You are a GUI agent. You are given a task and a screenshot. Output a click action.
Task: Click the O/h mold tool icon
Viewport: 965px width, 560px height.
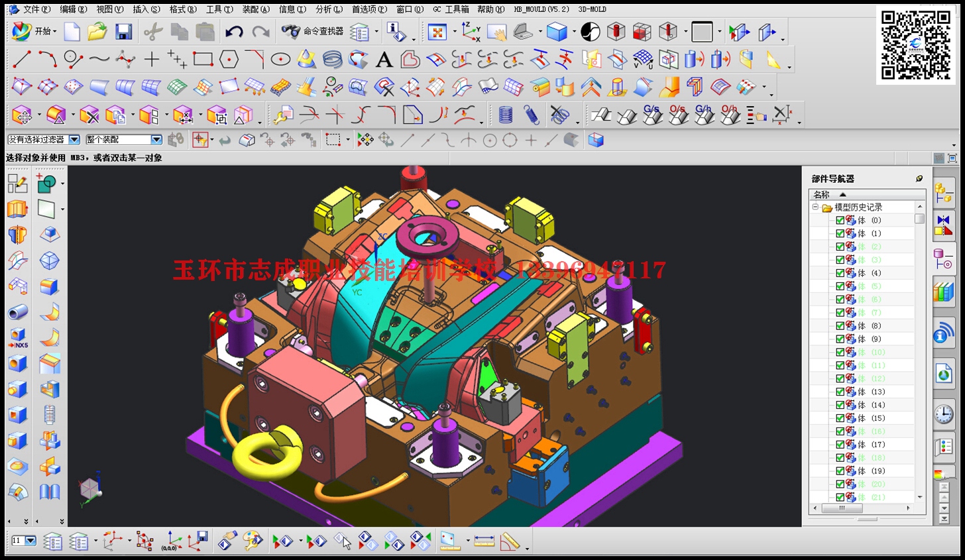tap(730, 114)
